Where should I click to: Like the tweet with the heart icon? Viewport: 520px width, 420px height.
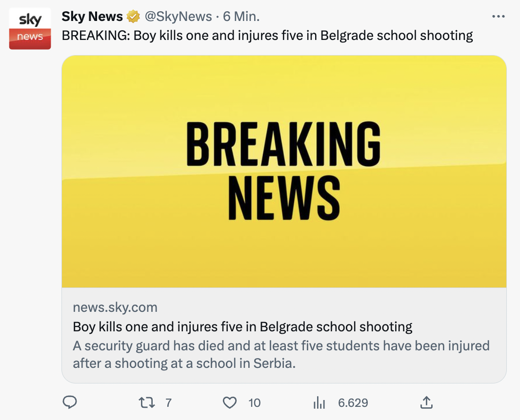coord(229,402)
